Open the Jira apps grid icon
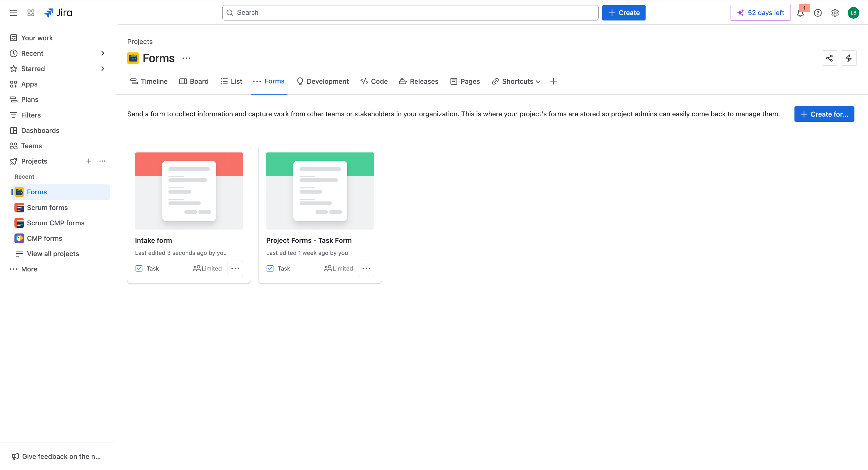Image resolution: width=868 pixels, height=470 pixels. tap(31, 12)
